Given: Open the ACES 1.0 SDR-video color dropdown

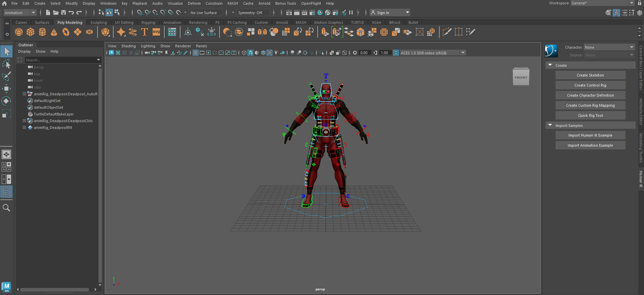Looking at the screenshot, I should point(433,53).
